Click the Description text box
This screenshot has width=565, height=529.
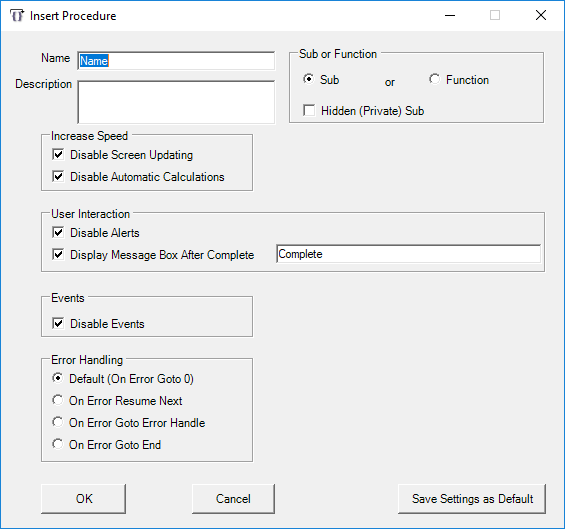[x=176, y=102]
